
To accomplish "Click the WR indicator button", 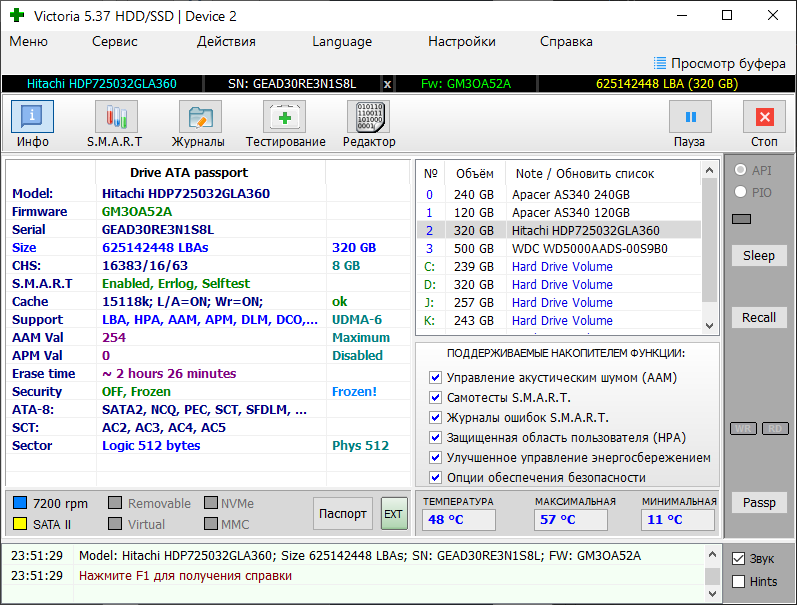I will click(x=744, y=429).
